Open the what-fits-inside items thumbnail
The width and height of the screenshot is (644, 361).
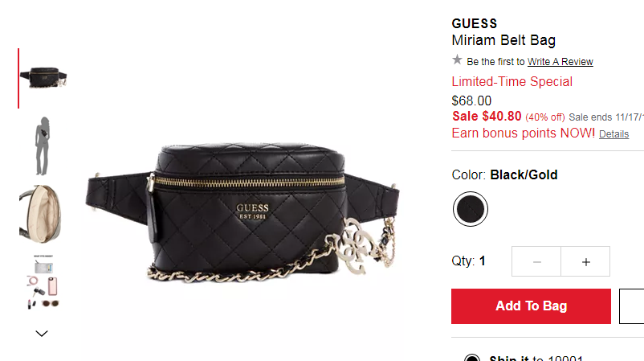click(x=43, y=281)
